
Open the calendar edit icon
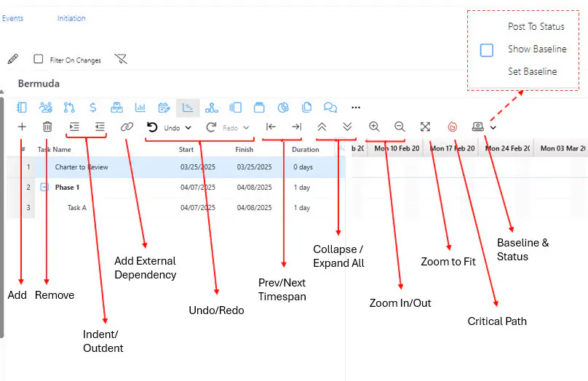click(x=164, y=108)
